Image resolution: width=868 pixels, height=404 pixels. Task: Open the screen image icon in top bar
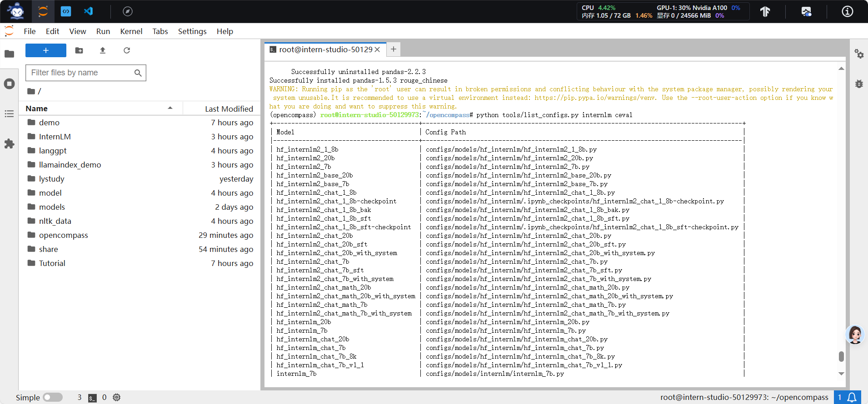[806, 11]
